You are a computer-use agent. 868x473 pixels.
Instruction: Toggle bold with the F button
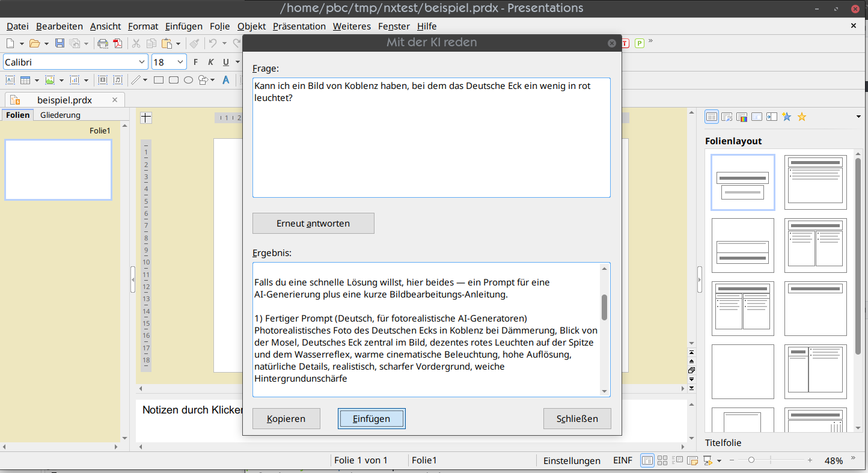195,62
